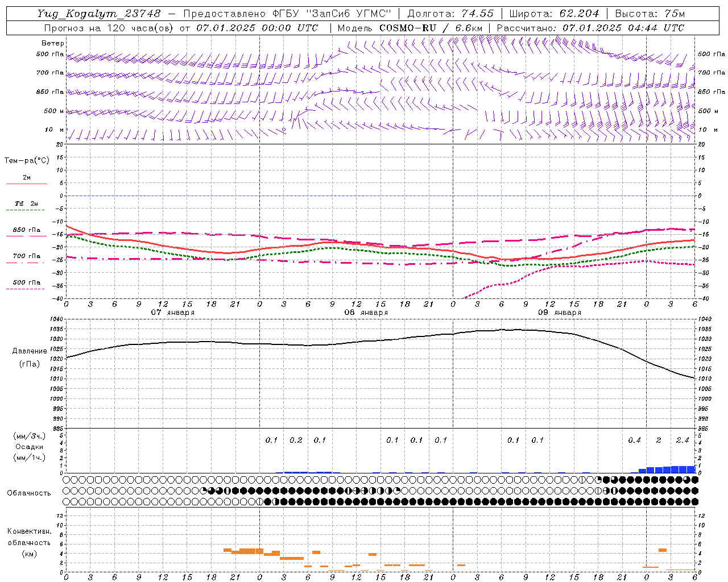Screen dimensions: 728x582
Task: Click the '07 января' date label
Action: pyautogui.click(x=173, y=313)
